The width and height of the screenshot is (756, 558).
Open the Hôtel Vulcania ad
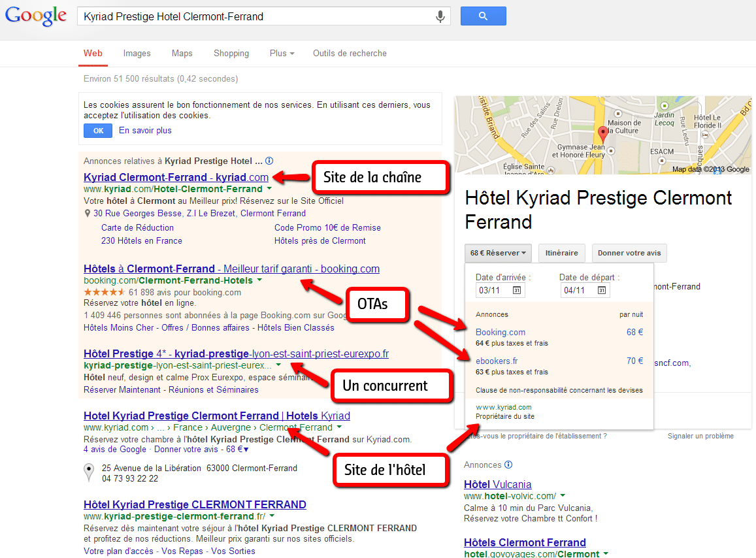pyautogui.click(x=497, y=484)
